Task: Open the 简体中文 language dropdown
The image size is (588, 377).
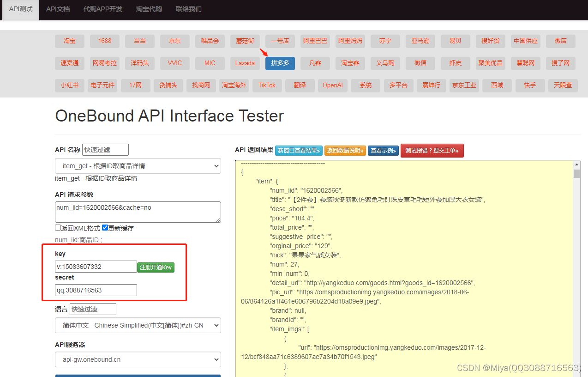Action: coord(138,325)
